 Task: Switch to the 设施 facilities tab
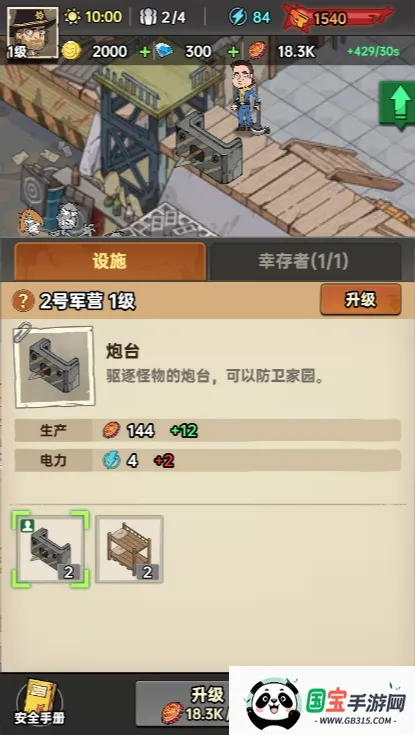(110, 262)
